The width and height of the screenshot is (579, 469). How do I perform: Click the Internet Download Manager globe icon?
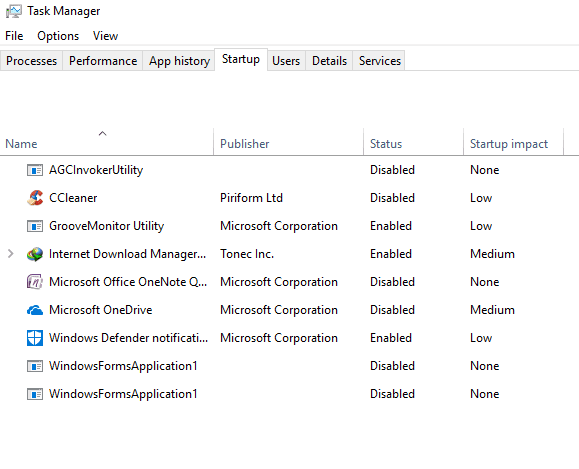click(35, 254)
